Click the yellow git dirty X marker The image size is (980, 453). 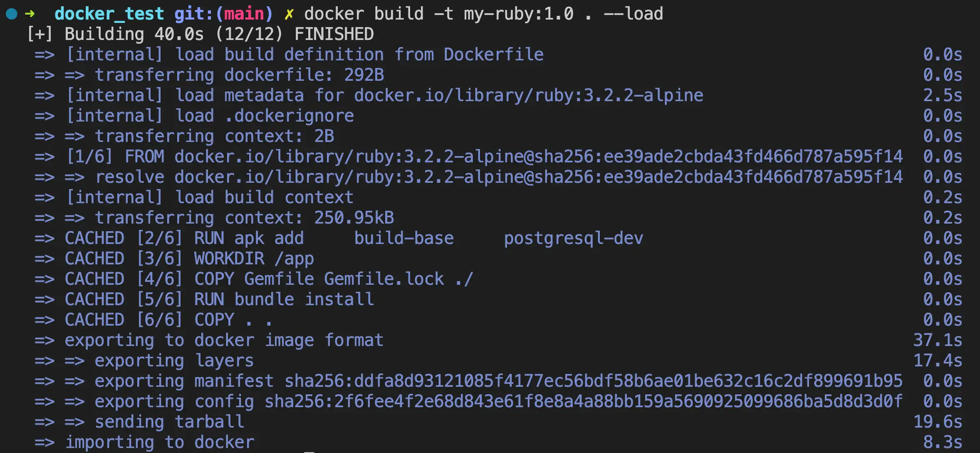pos(289,14)
